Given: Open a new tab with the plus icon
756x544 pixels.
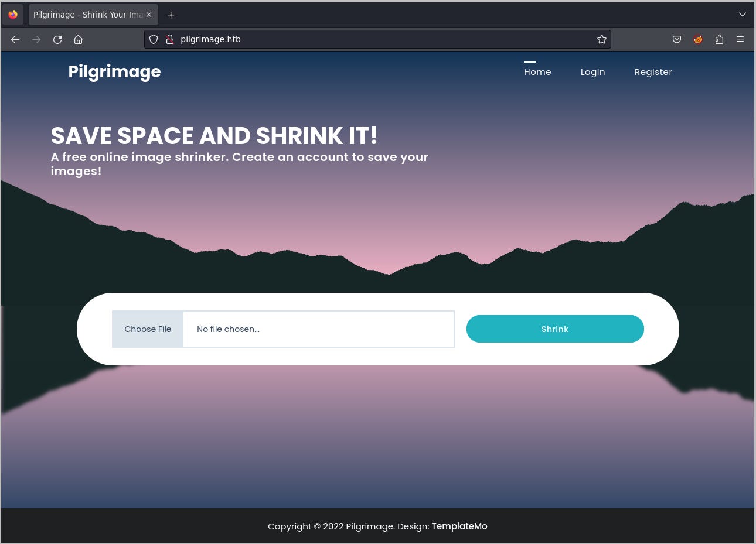Looking at the screenshot, I should coord(171,15).
